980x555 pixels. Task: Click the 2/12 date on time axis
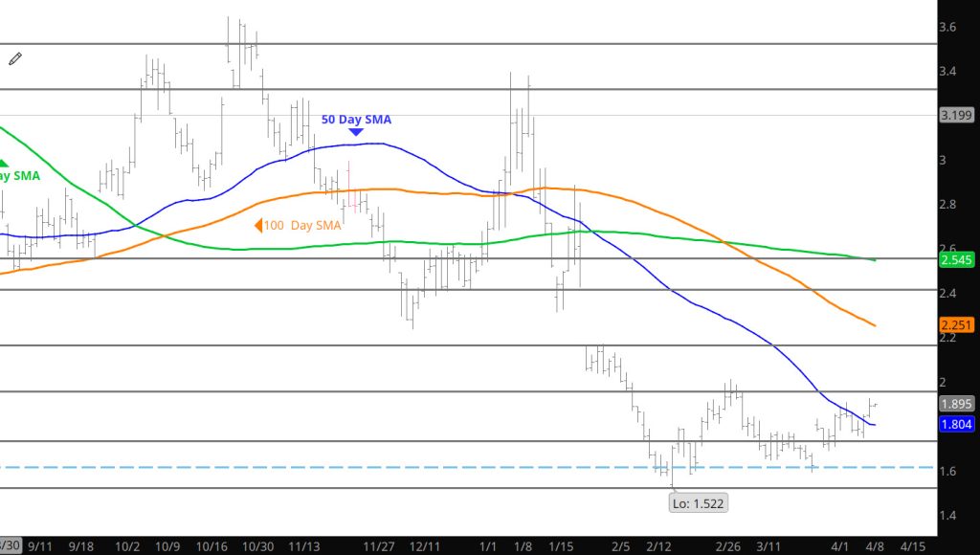(x=658, y=546)
